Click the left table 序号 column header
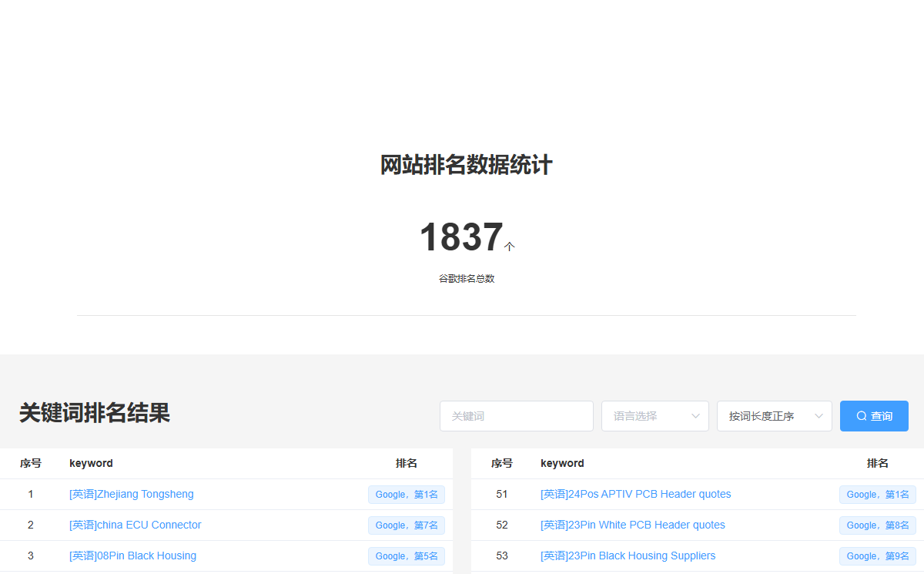The height and width of the screenshot is (574, 924). (x=31, y=463)
